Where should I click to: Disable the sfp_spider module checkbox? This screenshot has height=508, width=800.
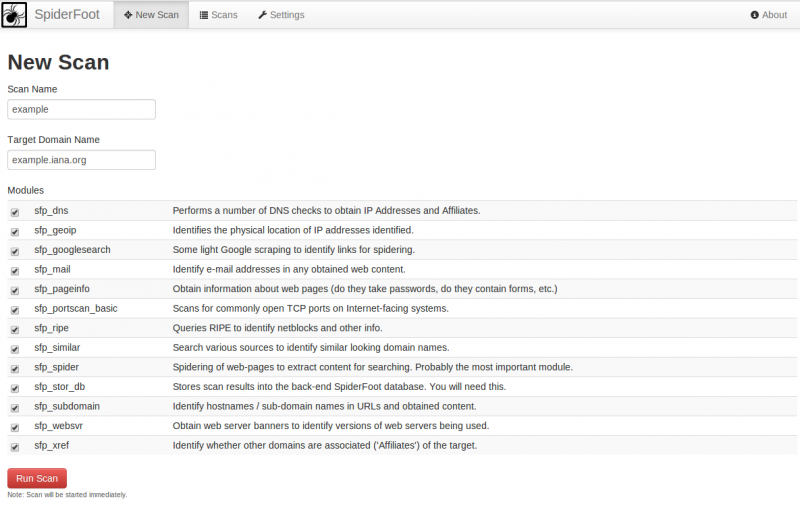(14, 368)
